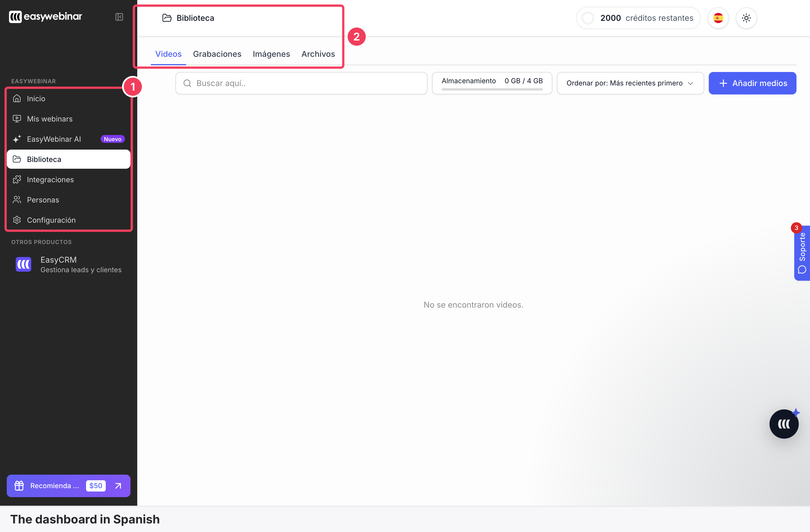Image resolution: width=810 pixels, height=532 pixels.
Task: Open the Spanish flag language selector
Action: (718, 18)
